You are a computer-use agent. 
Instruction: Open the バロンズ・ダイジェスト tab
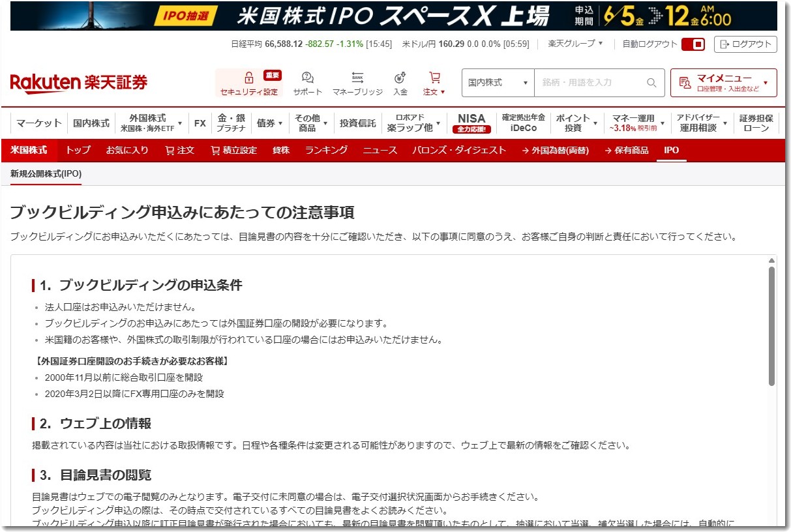[x=459, y=150]
